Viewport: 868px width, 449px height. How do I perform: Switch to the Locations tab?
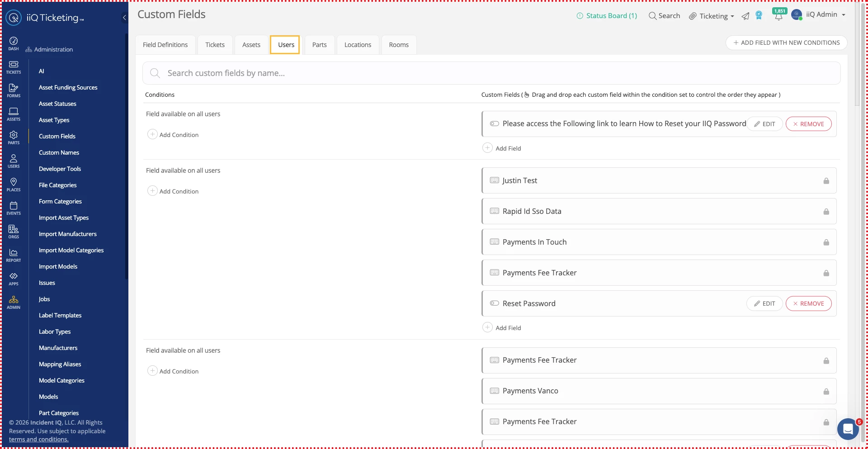358,45
